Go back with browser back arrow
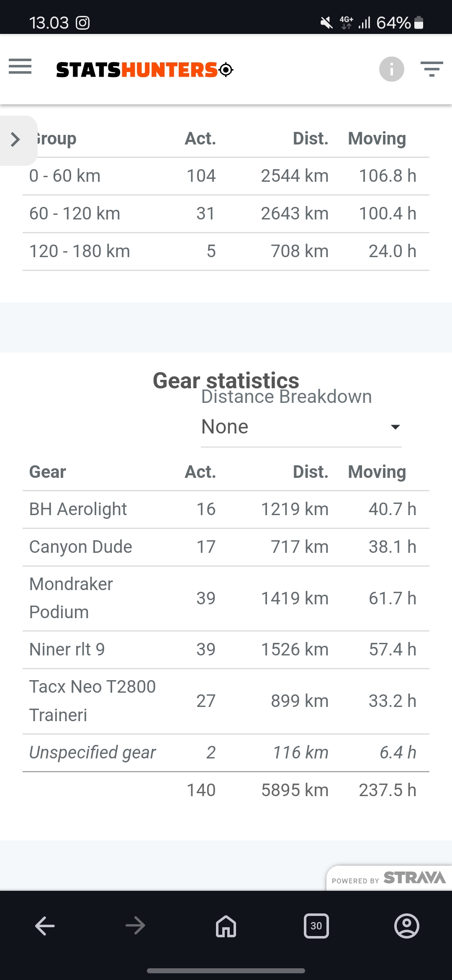452x980 pixels. tap(45, 926)
